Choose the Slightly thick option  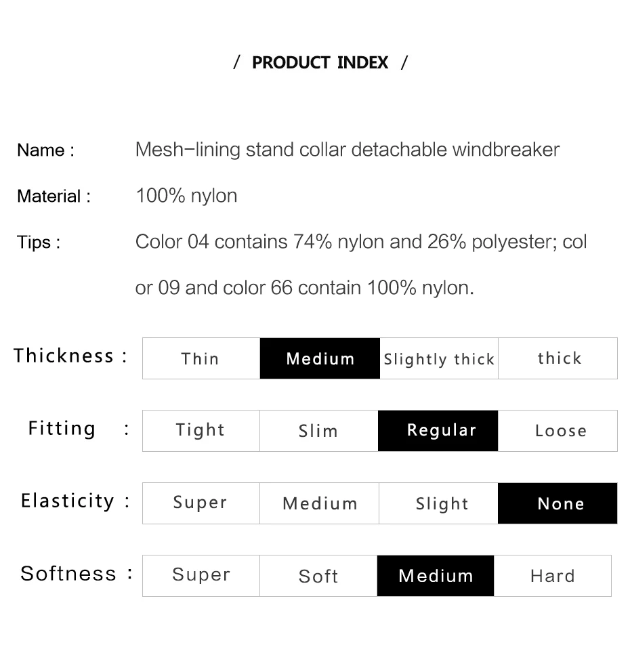tap(439, 358)
